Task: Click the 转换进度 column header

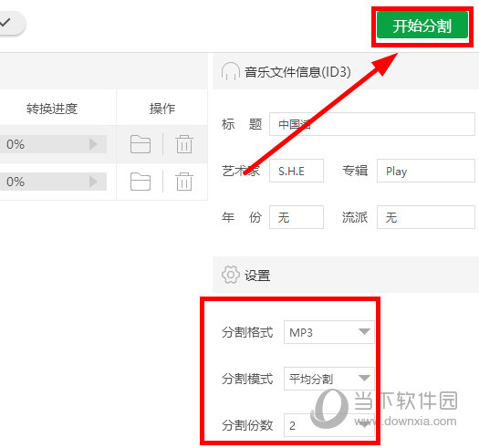Action: point(52,109)
